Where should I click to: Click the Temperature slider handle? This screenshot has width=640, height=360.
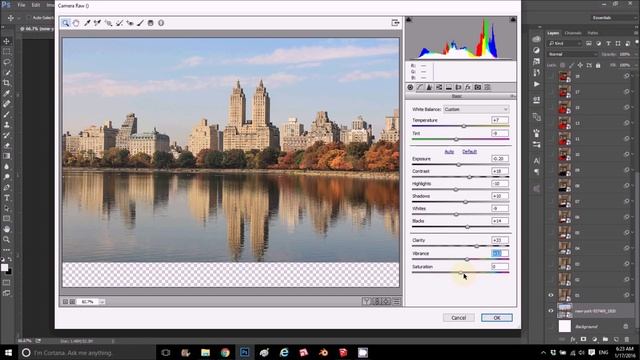(464, 126)
